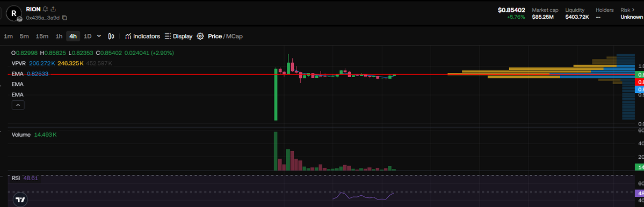This screenshot has height=207, width=644.
Task: Click the Holders label
Action: click(605, 10)
